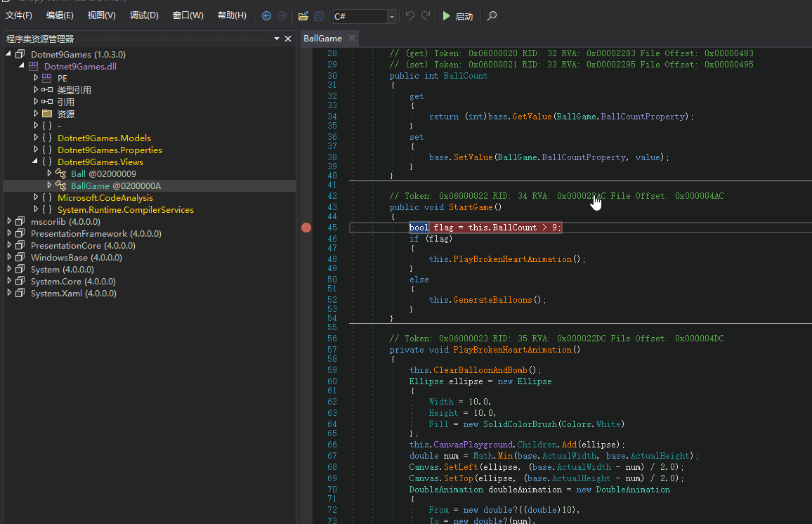Open the C# language dropdown
Screen dimensions: 812x524
click(391, 16)
